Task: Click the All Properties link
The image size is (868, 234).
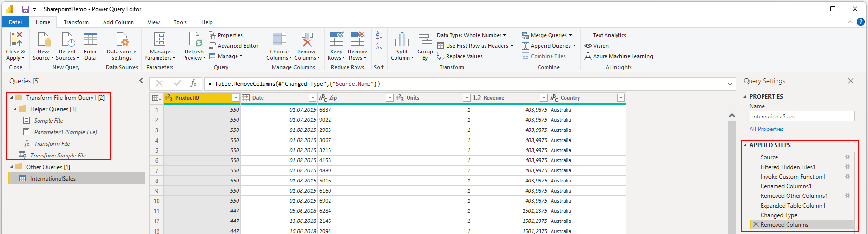Action: pyautogui.click(x=766, y=129)
